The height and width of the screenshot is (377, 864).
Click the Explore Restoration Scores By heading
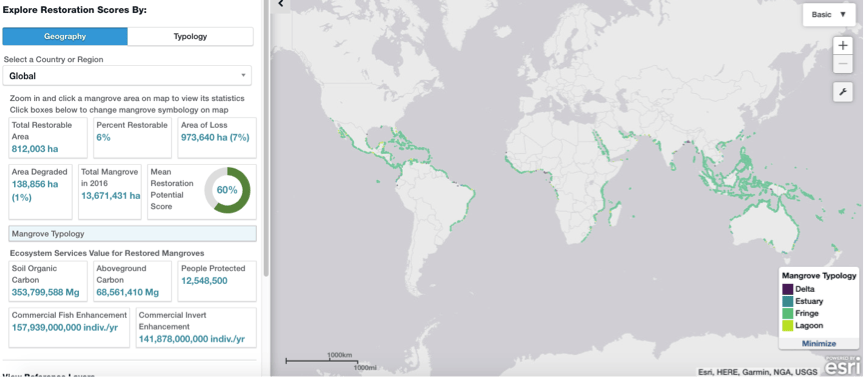75,10
